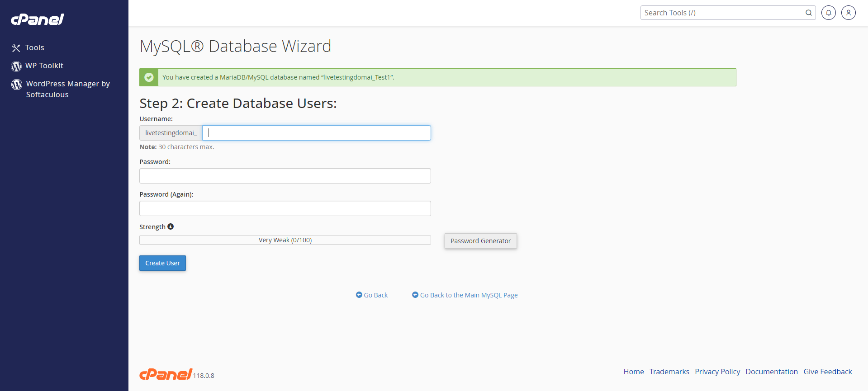Open the Privacy Policy footer link
The width and height of the screenshot is (868, 391).
coord(717,372)
